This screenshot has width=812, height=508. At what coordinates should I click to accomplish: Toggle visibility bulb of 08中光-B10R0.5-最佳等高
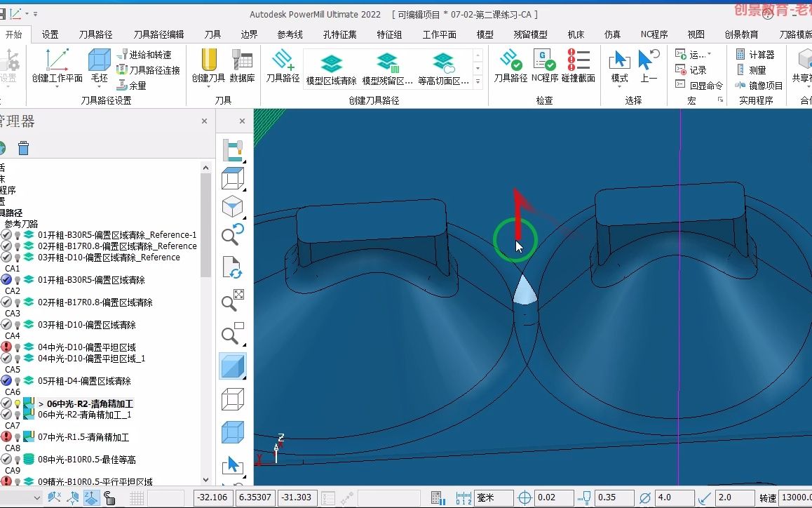18,460
